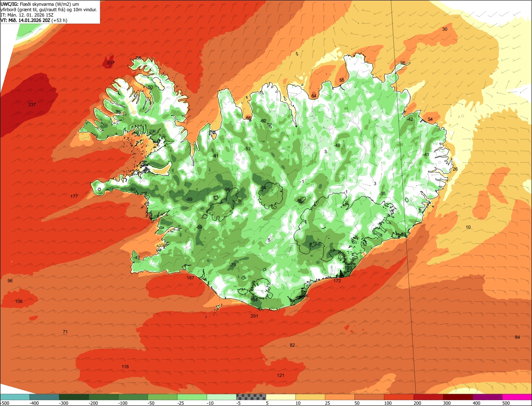Click the map value 71
Screen dimensions: 532x406
(x=65, y=332)
